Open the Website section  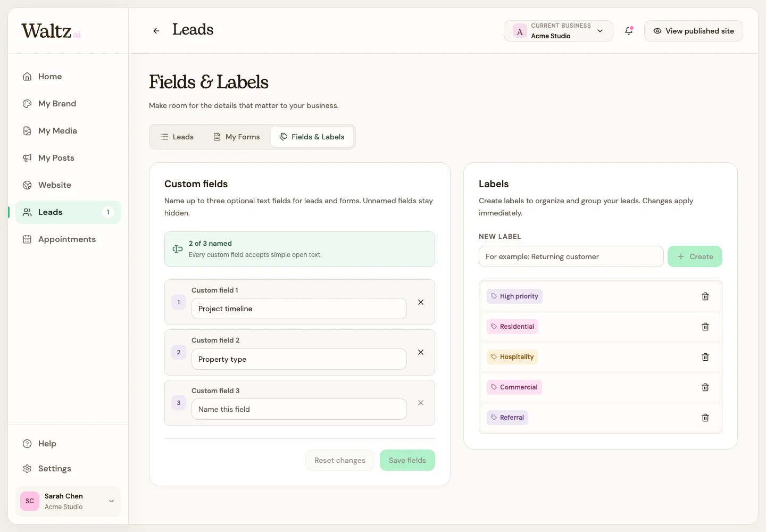click(x=68, y=185)
